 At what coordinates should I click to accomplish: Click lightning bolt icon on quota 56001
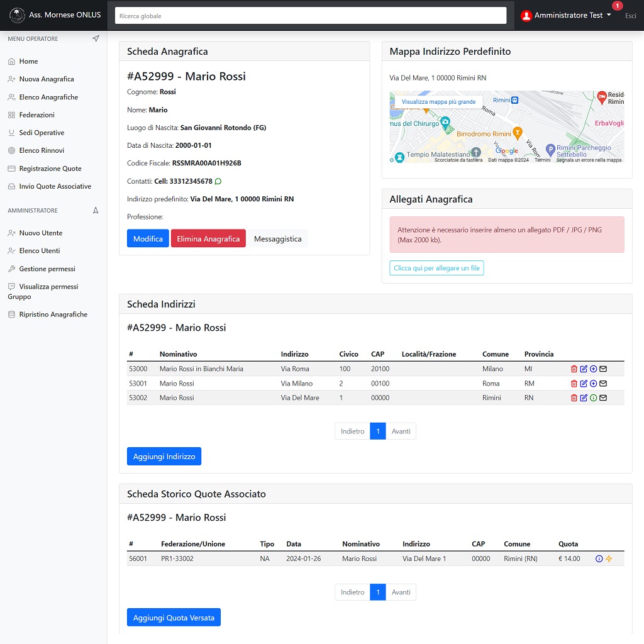point(609,559)
